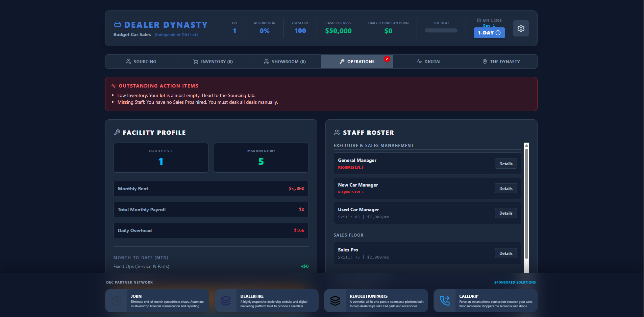Click the DealerFire layers icon
644x317 pixels.
(x=226, y=301)
